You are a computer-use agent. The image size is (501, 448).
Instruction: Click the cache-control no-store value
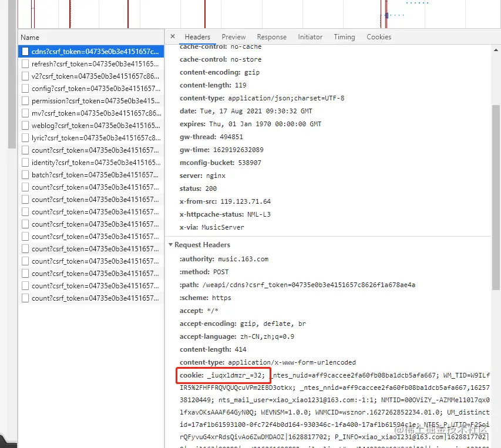point(246,59)
